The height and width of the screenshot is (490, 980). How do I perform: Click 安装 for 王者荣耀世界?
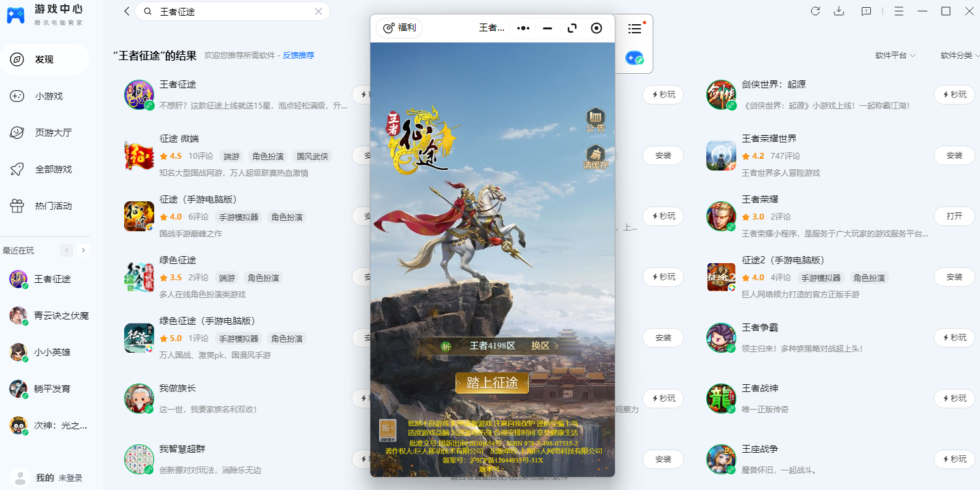pos(954,155)
